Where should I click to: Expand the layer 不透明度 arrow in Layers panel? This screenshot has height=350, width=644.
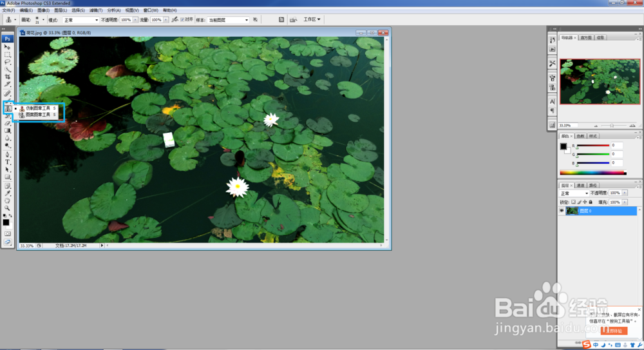click(x=625, y=193)
